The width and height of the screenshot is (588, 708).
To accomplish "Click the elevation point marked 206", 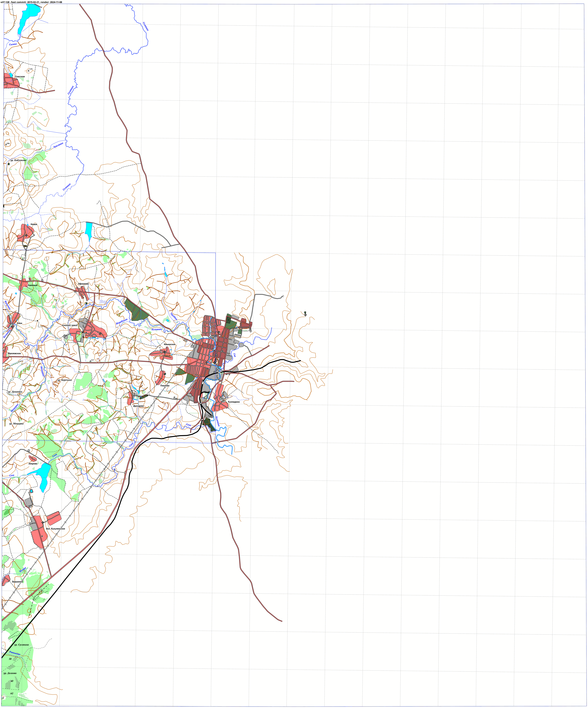I will pyautogui.click(x=6, y=144).
